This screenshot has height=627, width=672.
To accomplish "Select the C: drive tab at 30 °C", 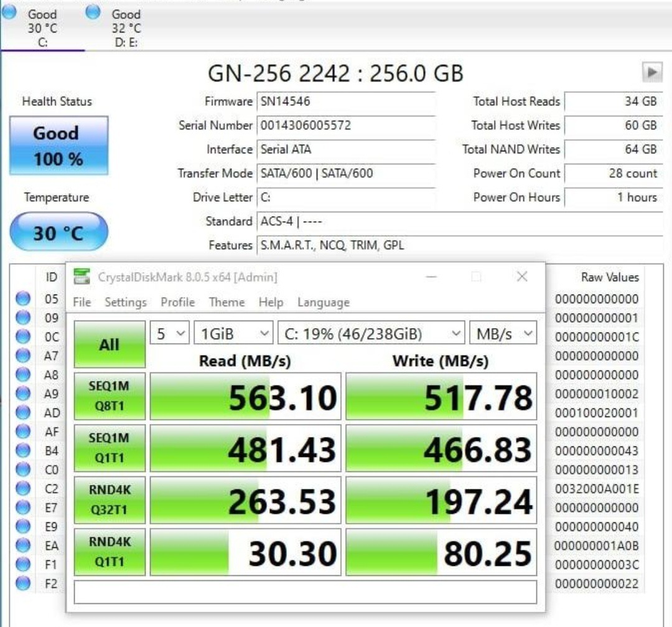I will pos(42,27).
